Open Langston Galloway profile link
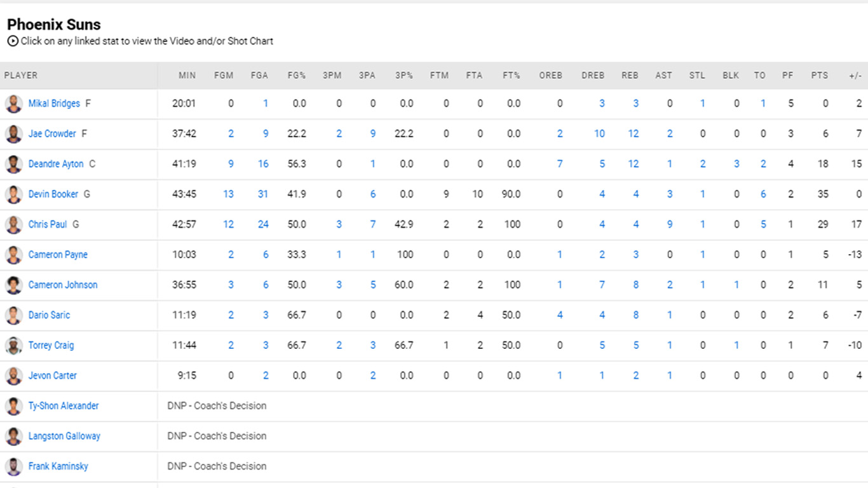868x488 pixels. (x=64, y=437)
